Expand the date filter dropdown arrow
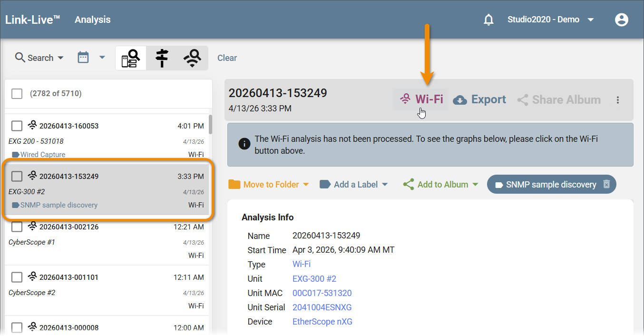This screenshot has width=644, height=336. point(102,58)
